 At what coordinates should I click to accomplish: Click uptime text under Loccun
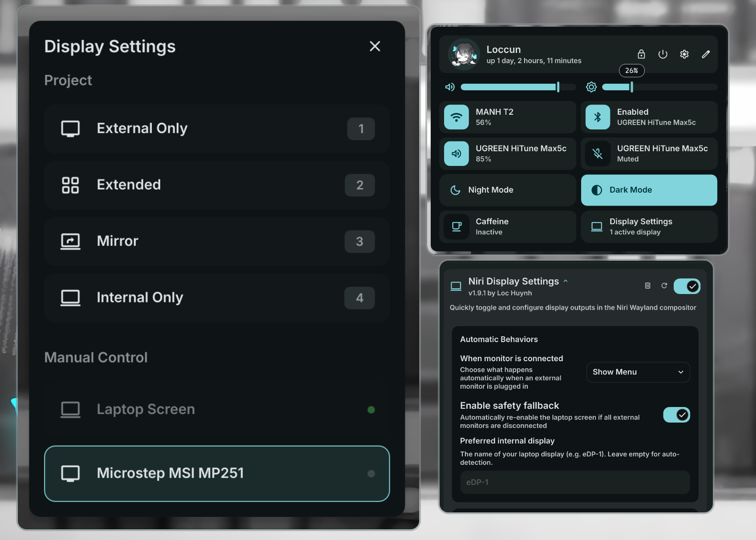coord(534,60)
